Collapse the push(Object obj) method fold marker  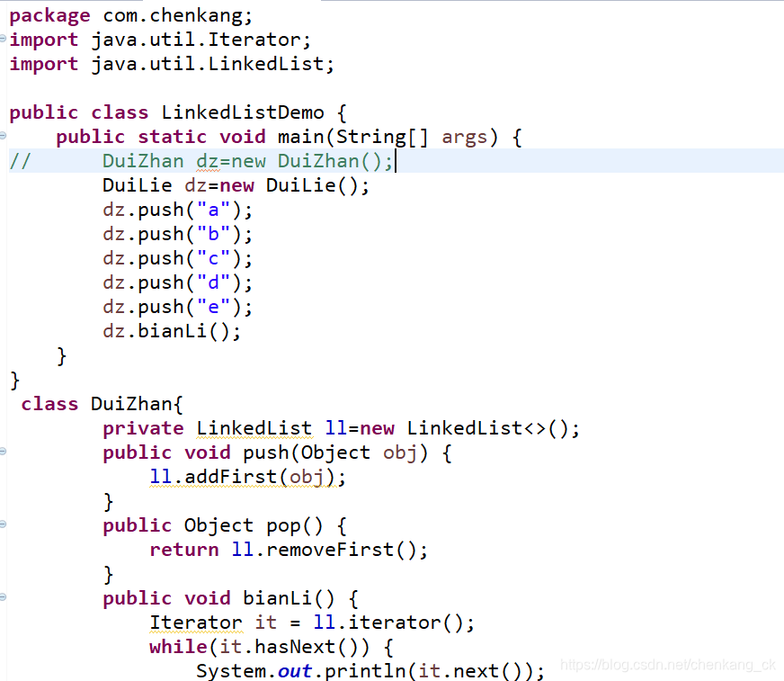tap(3, 452)
